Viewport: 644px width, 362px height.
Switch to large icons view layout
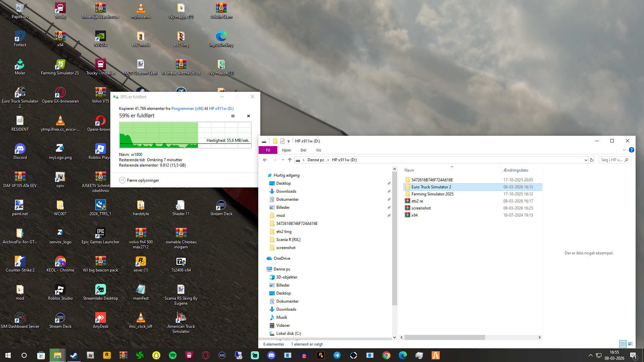(x=630, y=344)
